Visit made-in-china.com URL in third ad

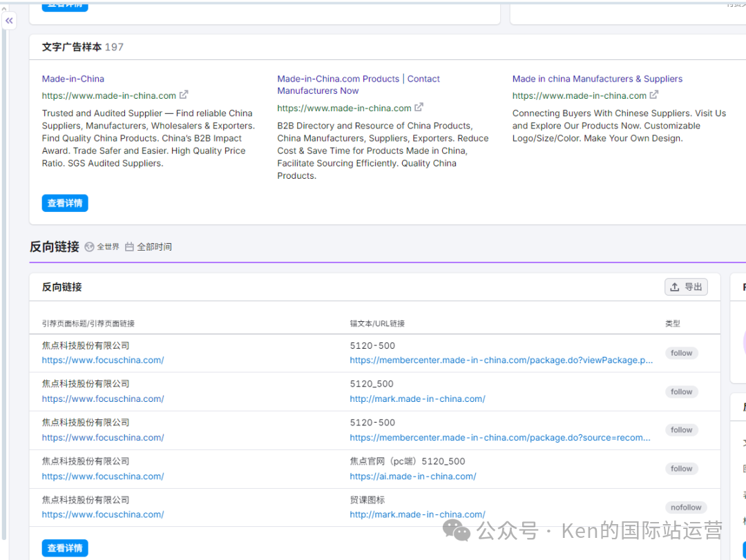[x=580, y=95]
